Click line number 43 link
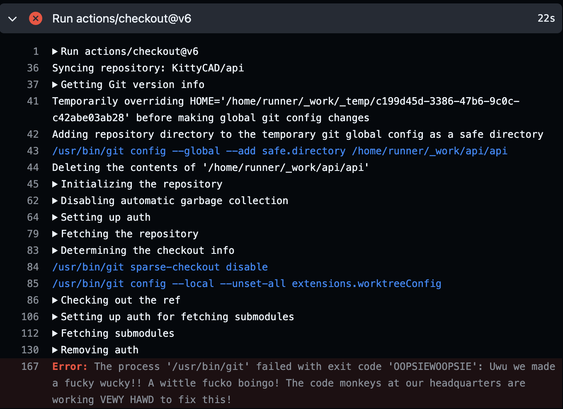The width and height of the screenshot is (563, 409). [33, 151]
